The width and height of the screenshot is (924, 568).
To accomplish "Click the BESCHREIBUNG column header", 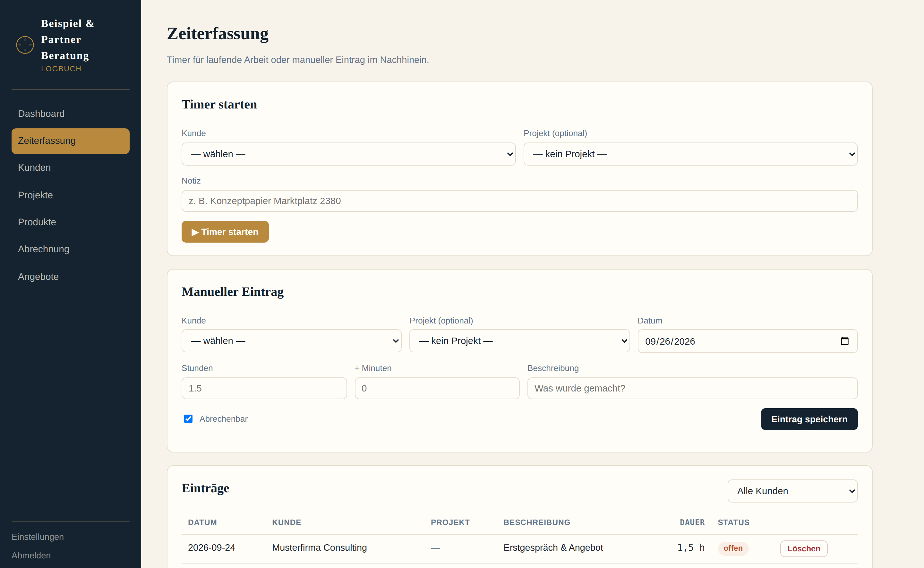I will [536, 522].
